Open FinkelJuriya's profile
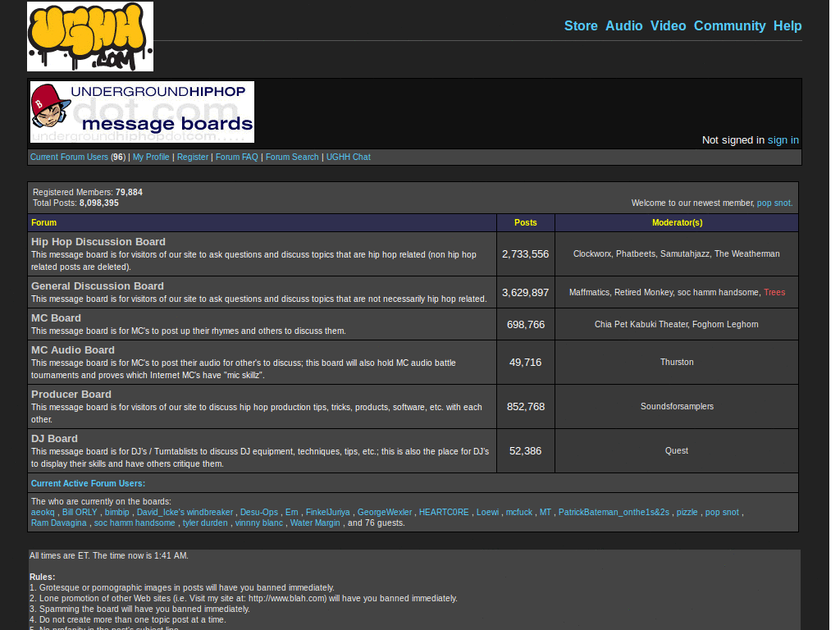Viewport: 840px width, 630px height. point(328,512)
